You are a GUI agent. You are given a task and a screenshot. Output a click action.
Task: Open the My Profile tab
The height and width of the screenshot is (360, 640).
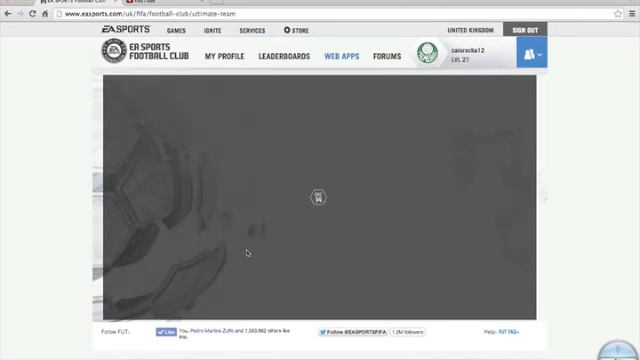(x=224, y=56)
